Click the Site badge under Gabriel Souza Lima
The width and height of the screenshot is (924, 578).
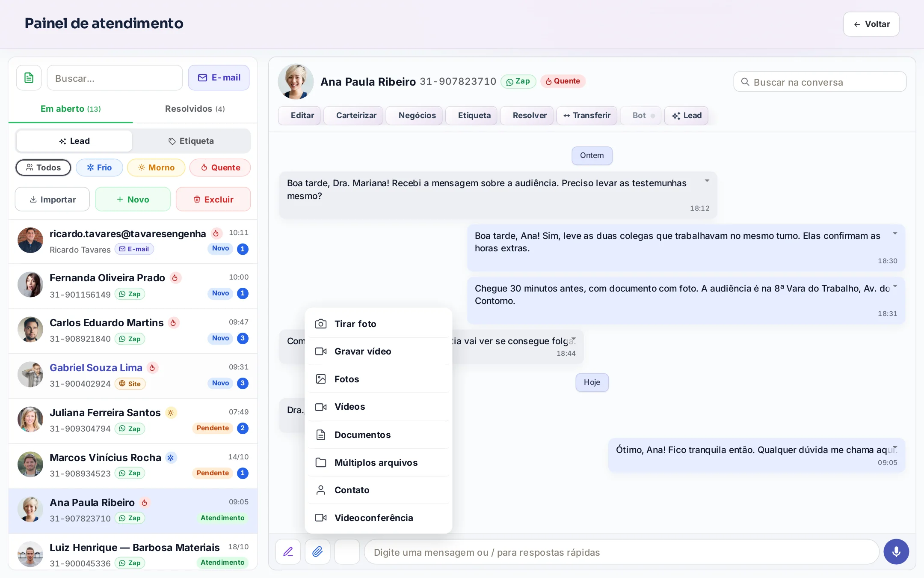pos(130,384)
